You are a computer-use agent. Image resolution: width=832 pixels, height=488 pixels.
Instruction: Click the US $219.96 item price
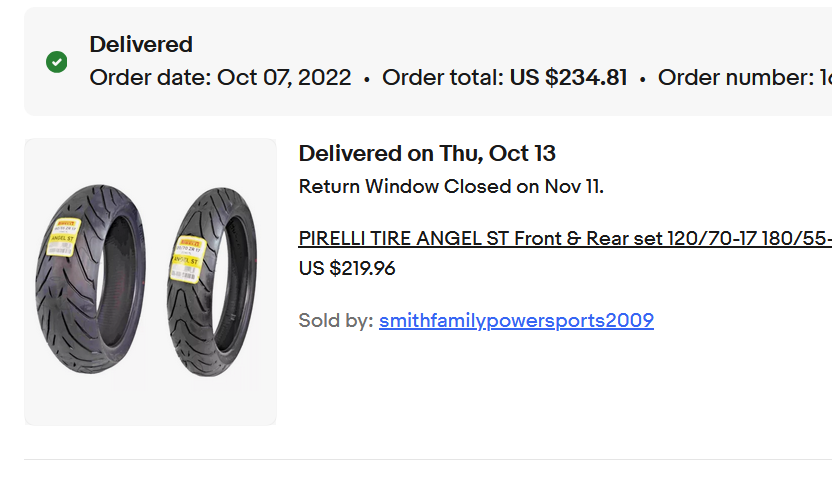pos(347,268)
